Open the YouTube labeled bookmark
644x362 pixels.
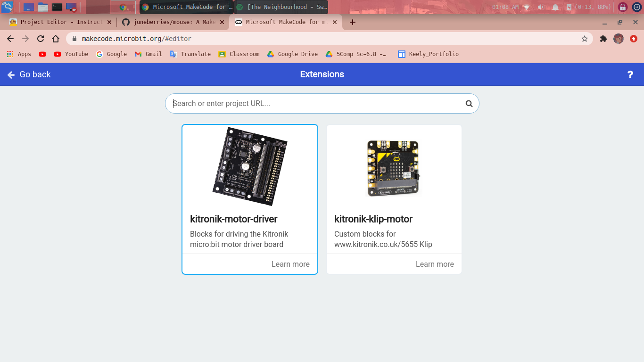[x=71, y=54]
